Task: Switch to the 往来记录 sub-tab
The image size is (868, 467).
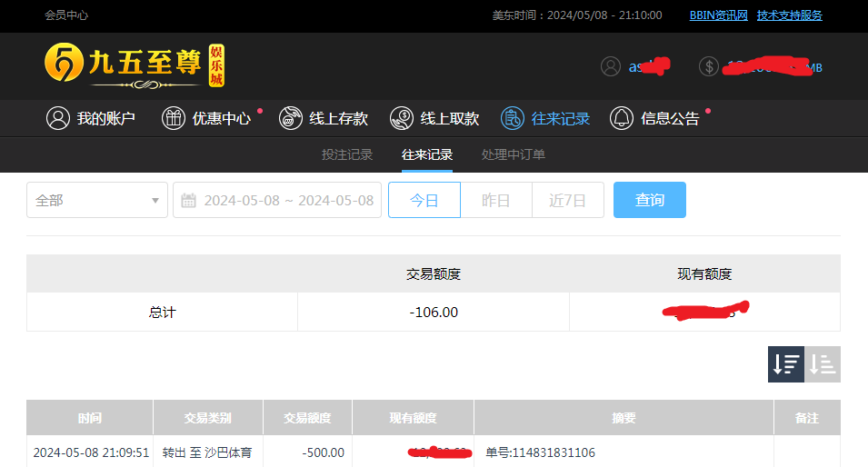Action: [x=427, y=155]
